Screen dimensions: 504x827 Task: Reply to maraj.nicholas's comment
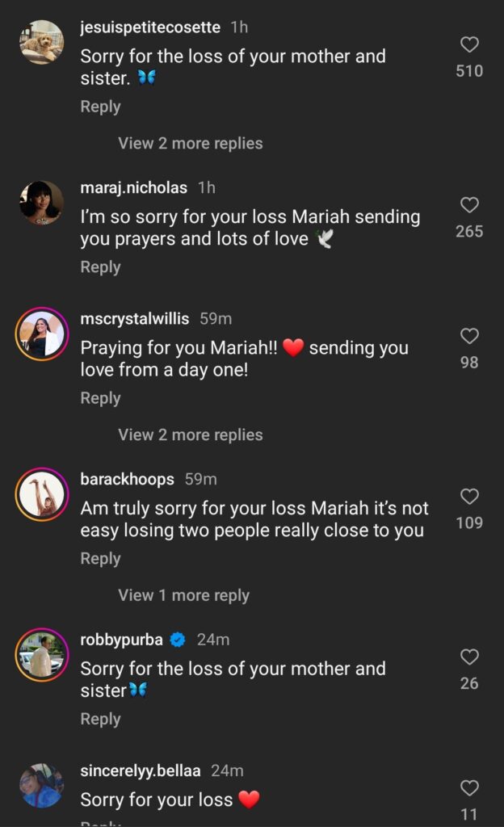click(100, 267)
